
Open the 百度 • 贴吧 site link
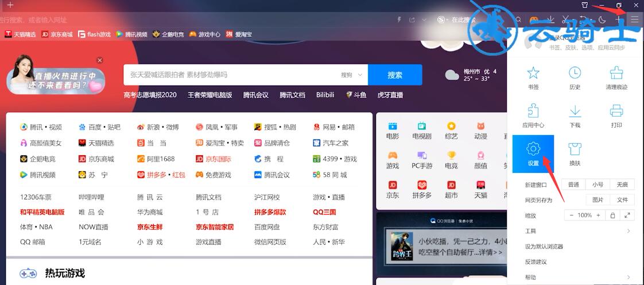click(x=99, y=127)
